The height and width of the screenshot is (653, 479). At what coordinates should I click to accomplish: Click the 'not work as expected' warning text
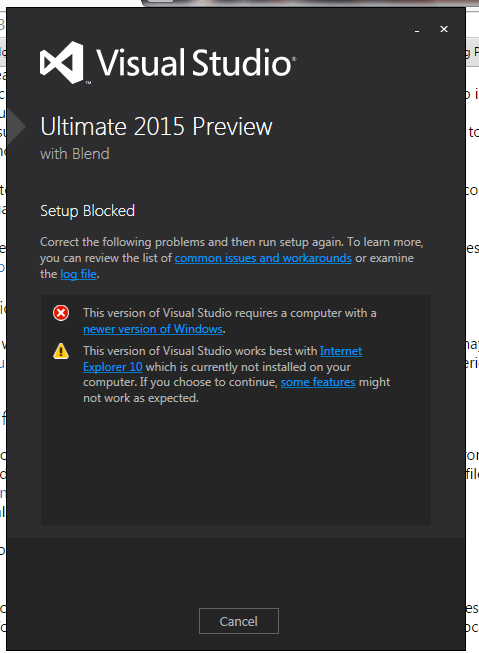[141, 398]
